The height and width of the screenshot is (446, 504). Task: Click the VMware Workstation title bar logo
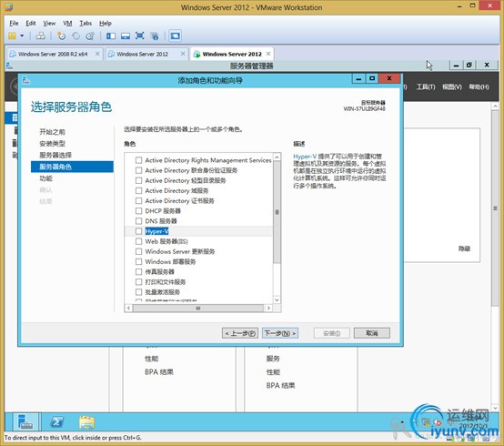pos(9,6)
